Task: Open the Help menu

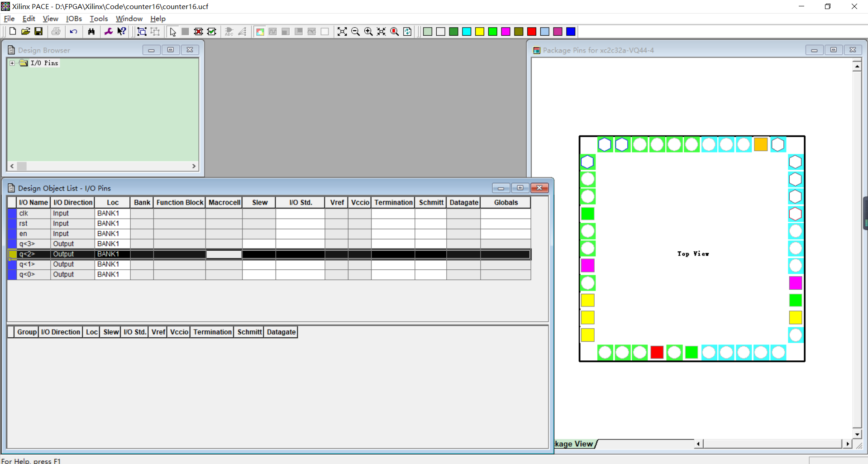Action: click(x=158, y=19)
